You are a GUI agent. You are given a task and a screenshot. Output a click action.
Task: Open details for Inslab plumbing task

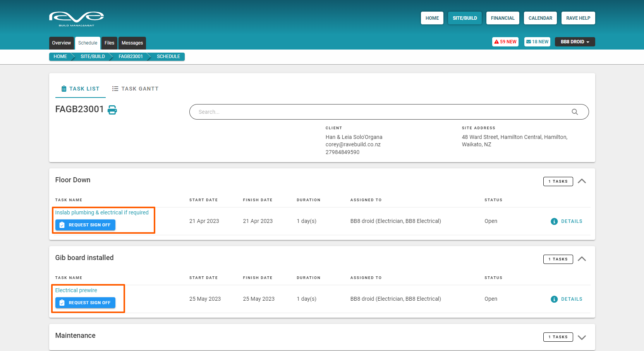click(x=567, y=221)
